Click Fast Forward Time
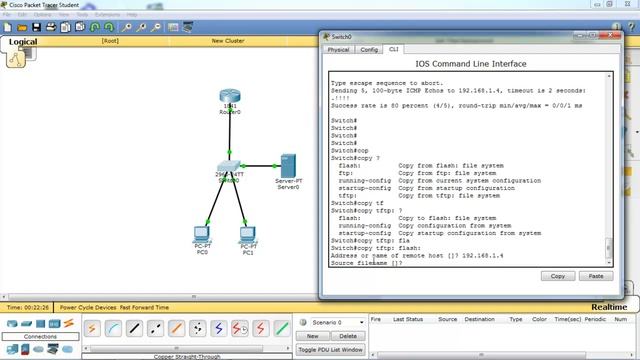 point(144,307)
